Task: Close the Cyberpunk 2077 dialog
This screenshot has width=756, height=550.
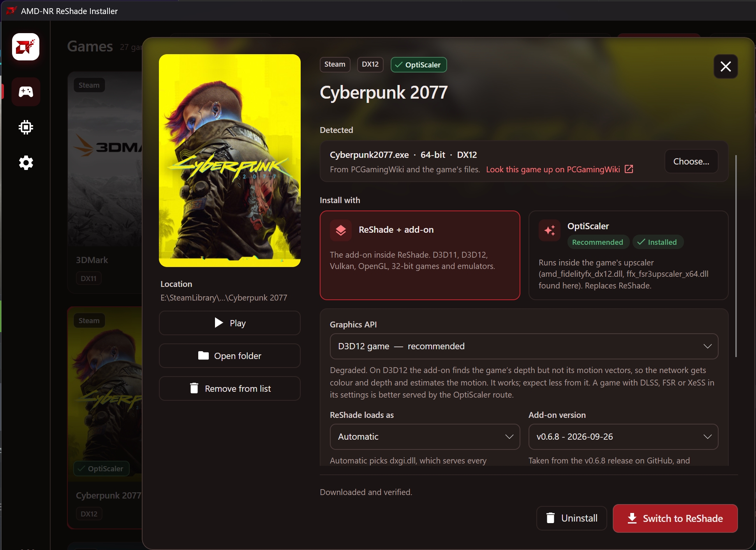Action: 726,66
